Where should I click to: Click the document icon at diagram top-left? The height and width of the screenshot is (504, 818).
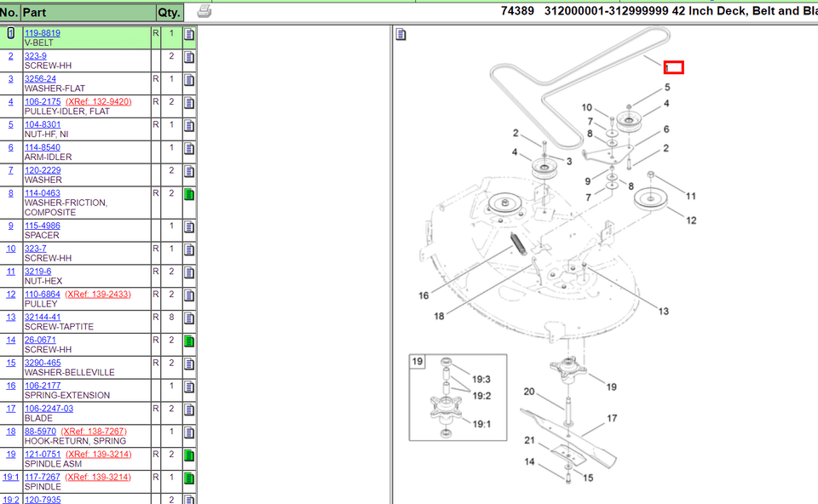point(400,35)
